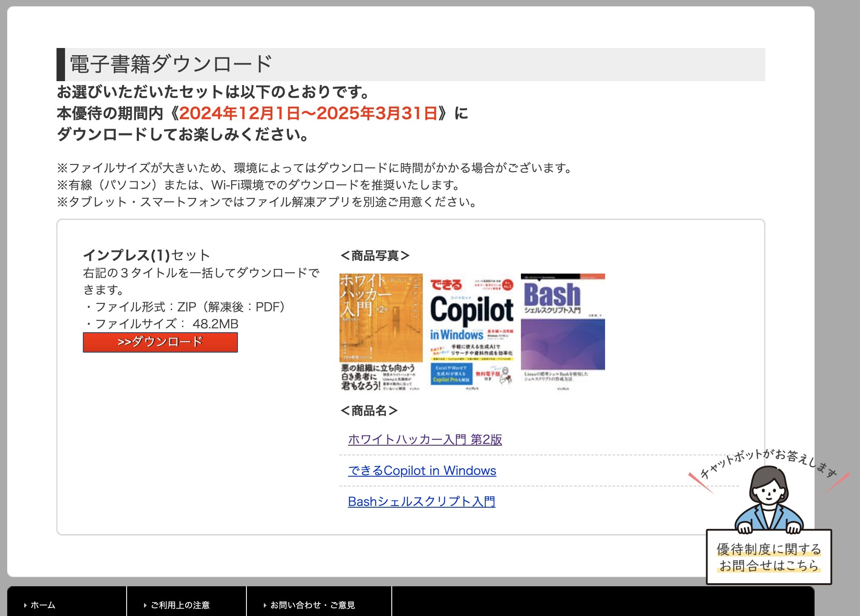The width and height of the screenshot is (860, 616).
Task: Click the red 2024年12月1日〜2025年3月31日 date text
Action: pos(308,113)
